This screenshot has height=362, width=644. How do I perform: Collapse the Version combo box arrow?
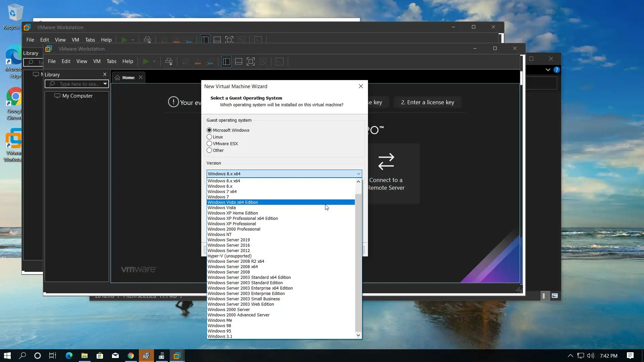point(359,174)
